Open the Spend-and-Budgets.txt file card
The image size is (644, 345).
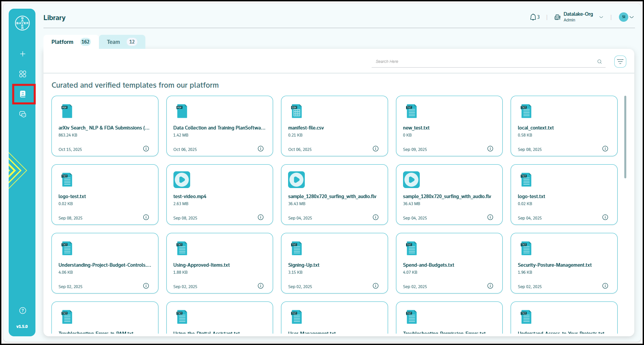coord(449,263)
